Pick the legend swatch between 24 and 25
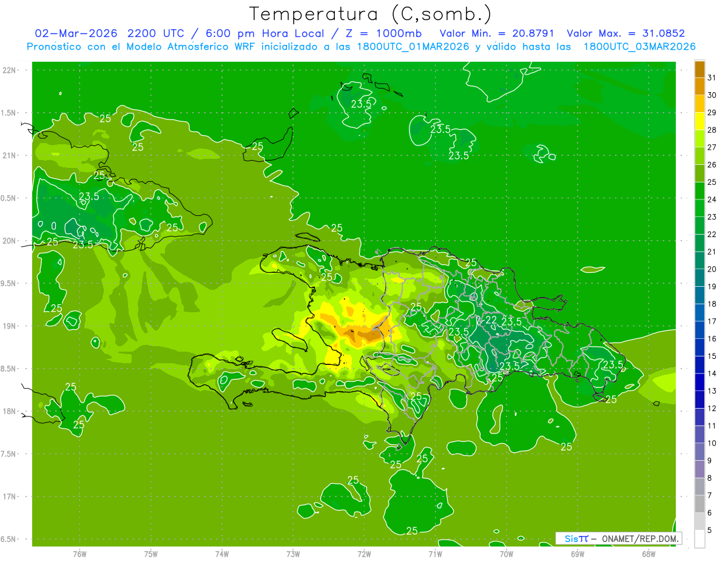 [x=699, y=191]
